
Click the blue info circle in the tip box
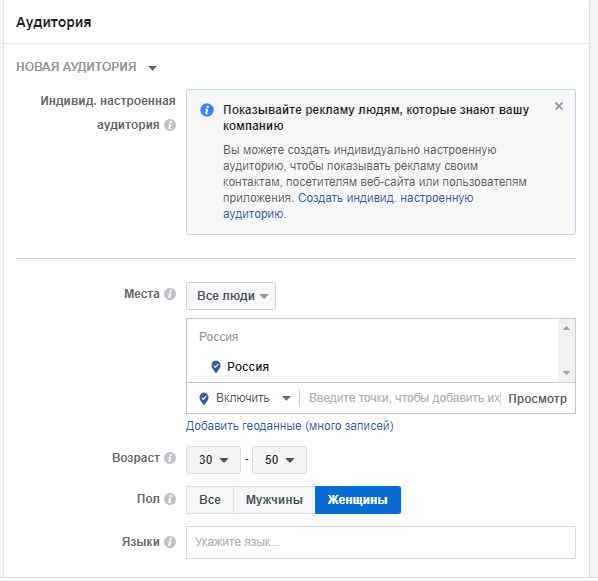point(207,110)
